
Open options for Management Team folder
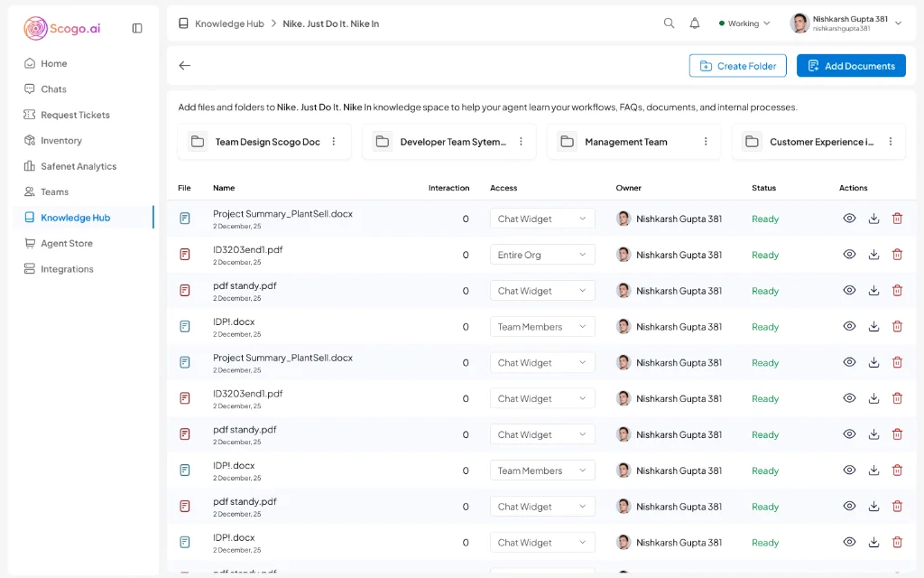pyautogui.click(x=704, y=142)
